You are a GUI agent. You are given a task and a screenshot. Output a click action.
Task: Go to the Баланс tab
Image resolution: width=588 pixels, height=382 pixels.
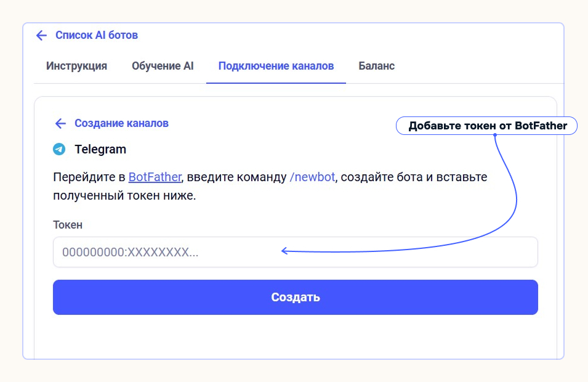[x=377, y=66]
